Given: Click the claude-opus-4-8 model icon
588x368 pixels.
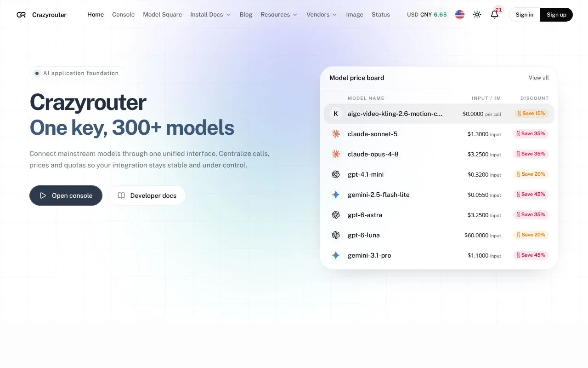Looking at the screenshot, I should pyautogui.click(x=336, y=154).
